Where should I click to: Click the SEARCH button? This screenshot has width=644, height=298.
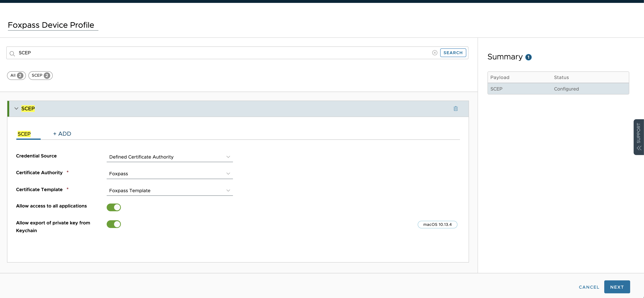click(453, 53)
